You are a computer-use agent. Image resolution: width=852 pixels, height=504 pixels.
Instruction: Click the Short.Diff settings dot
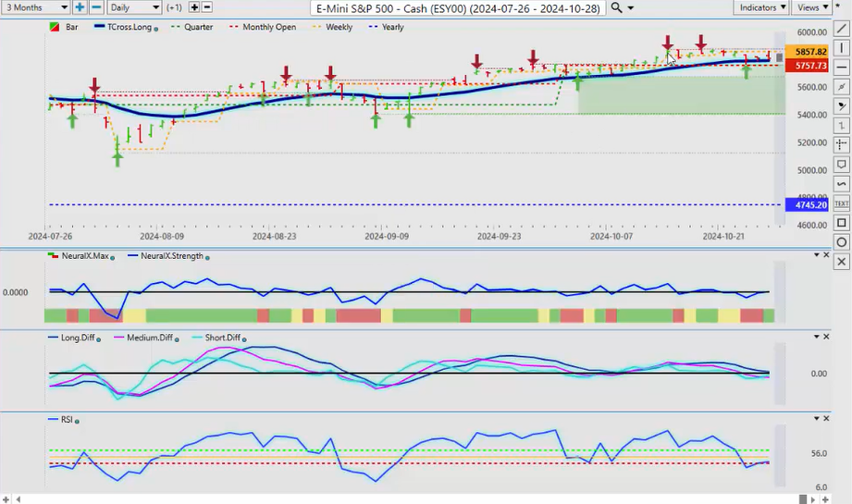tap(244, 339)
